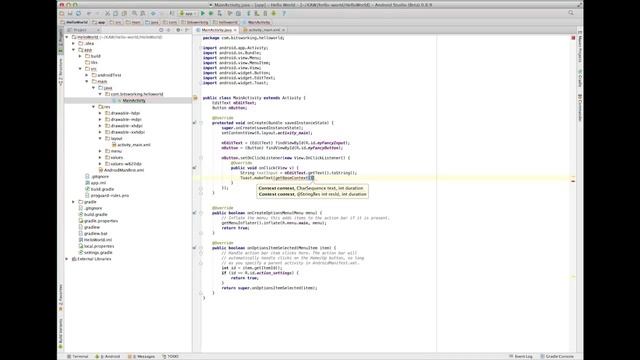Select settings.gradle file in tree
The height and width of the screenshot is (360, 640).
point(98,253)
